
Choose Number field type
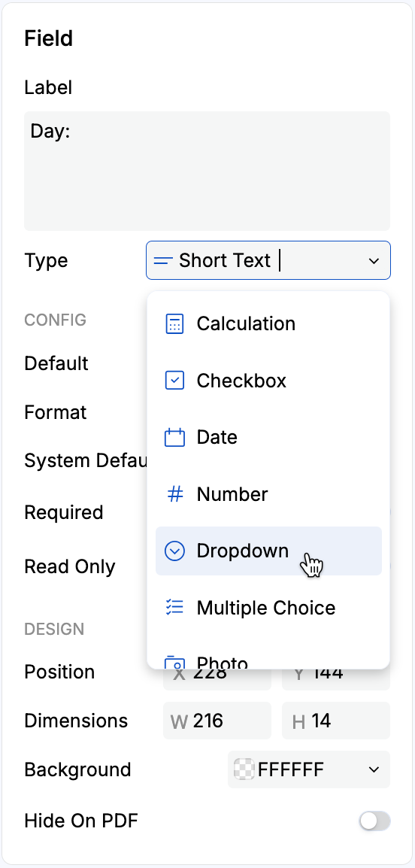(x=269, y=494)
